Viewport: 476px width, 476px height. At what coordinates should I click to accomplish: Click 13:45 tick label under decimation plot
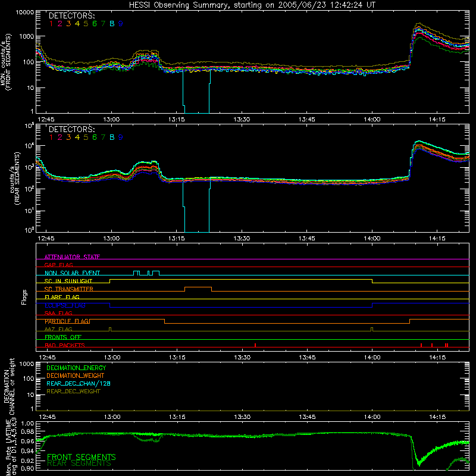307,417
